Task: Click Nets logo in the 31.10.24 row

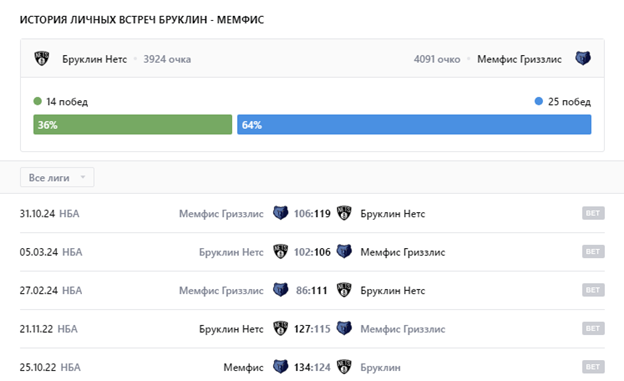Action: [x=344, y=213]
